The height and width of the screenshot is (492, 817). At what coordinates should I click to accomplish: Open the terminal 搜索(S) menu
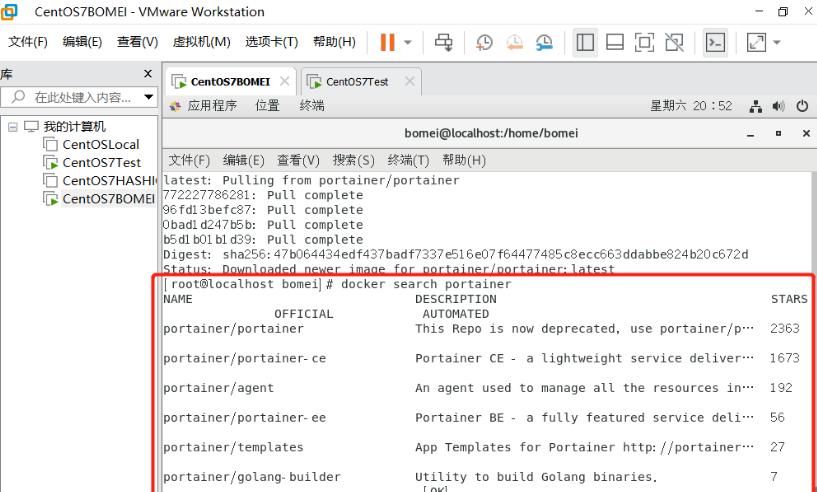[354, 160]
